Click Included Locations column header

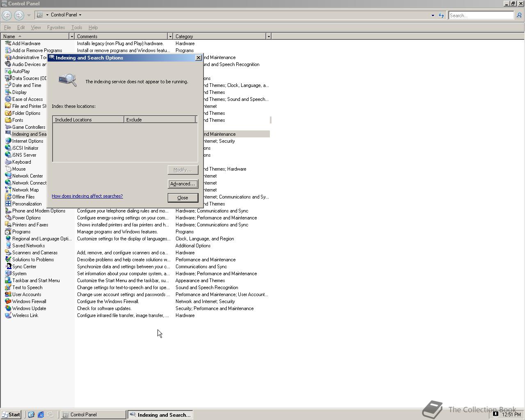(x=88, y=120)
